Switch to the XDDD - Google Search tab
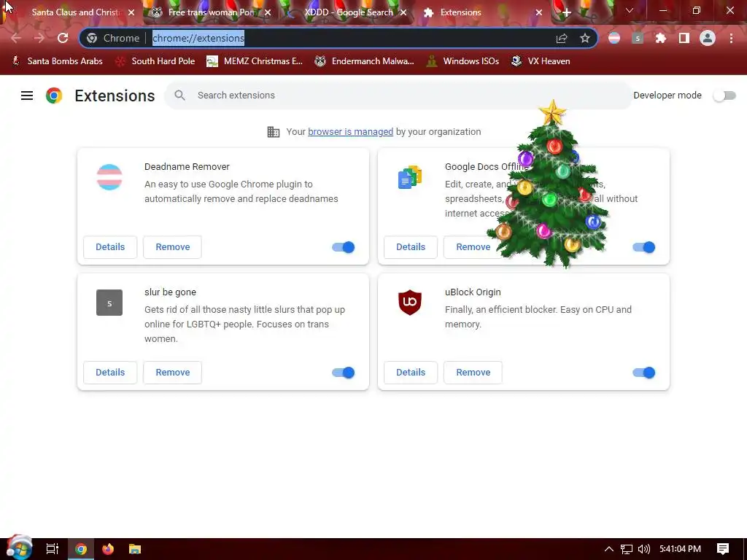Screen dimensions: 747x560 348,12
